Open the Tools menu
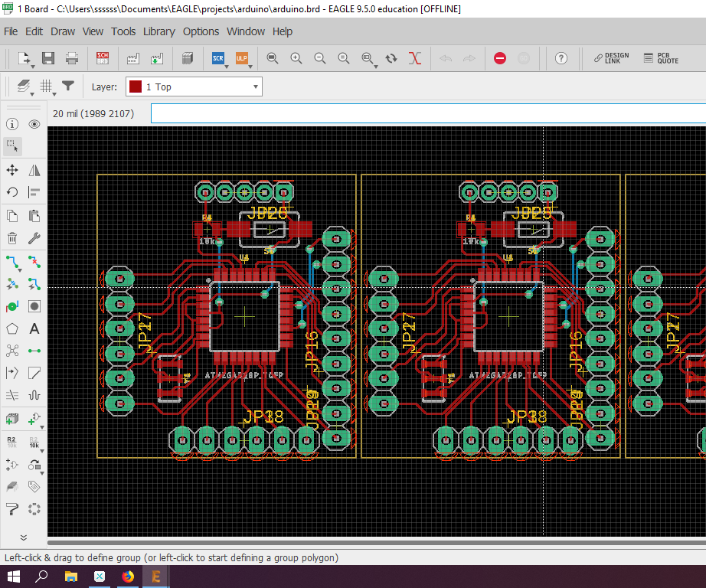This screenshot has width=706, height=588. [x=123, y=31]
